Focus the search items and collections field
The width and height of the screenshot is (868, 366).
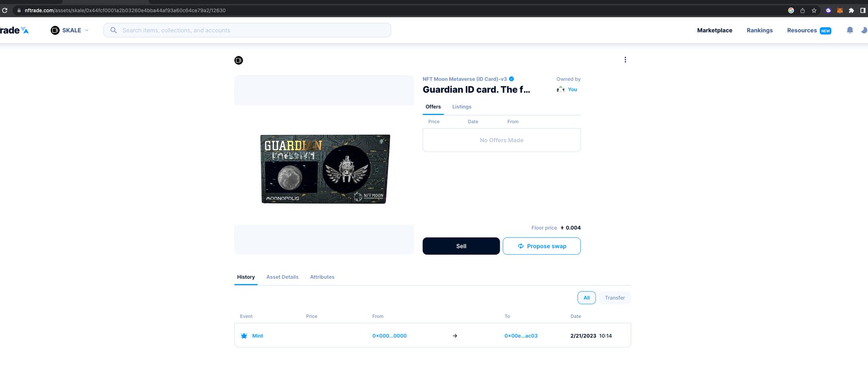click(247, 30)
